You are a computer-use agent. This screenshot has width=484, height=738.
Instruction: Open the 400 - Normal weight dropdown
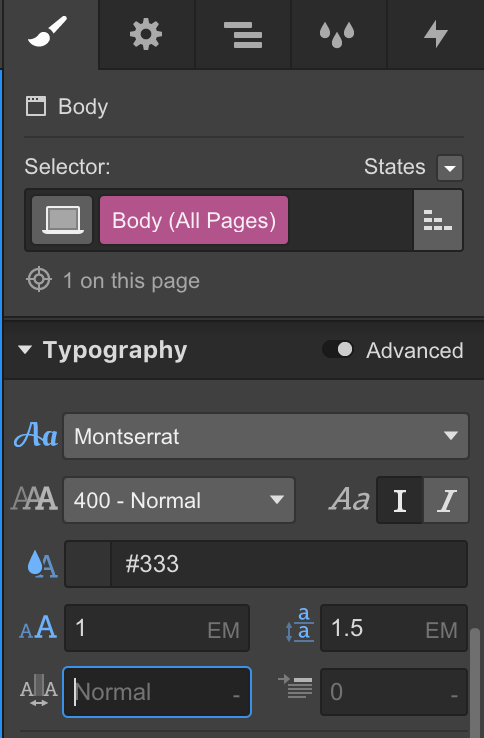pos(179,500)
